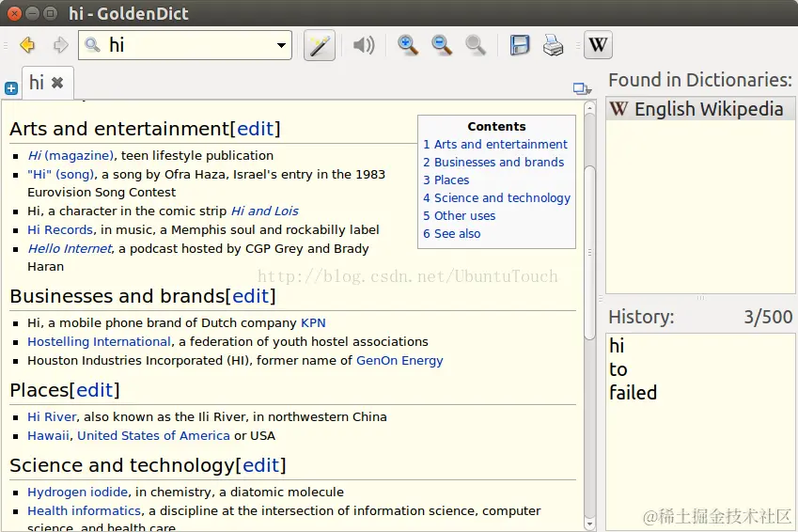Open the GenOn Energy link
798x532 pixels.
(399, 360)
